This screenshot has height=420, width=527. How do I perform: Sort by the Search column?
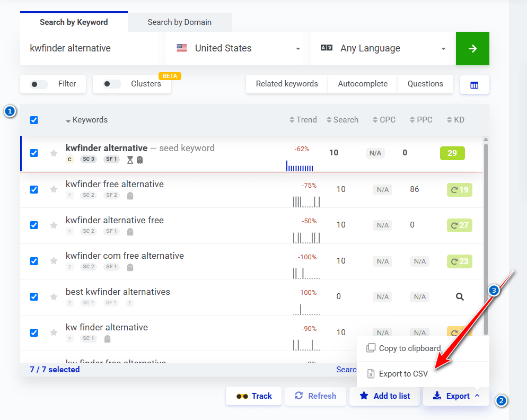tap(342, 120)
